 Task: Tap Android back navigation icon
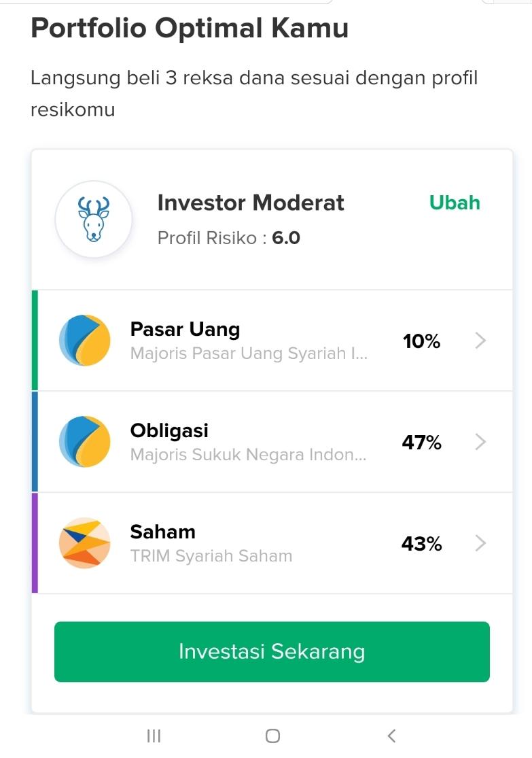click(x=392, y=736)
